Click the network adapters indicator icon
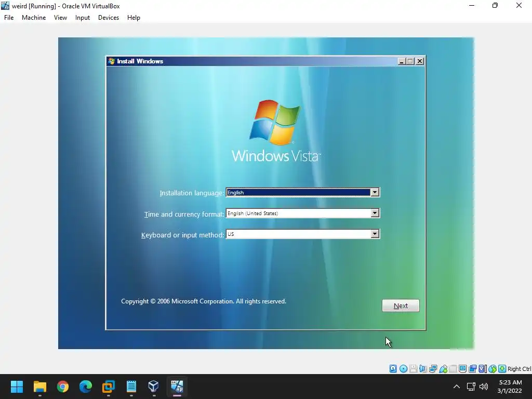This screenshot has width=532, height=399. 433,369
